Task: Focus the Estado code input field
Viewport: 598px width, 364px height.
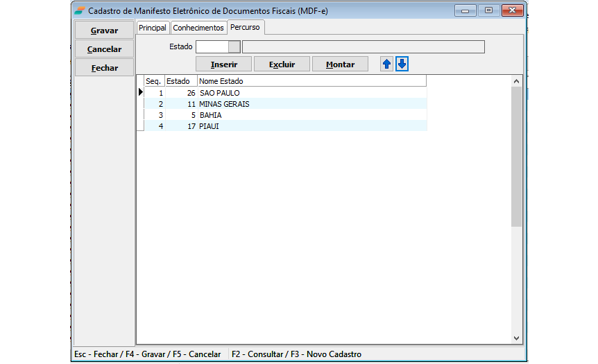Action: 212,47
